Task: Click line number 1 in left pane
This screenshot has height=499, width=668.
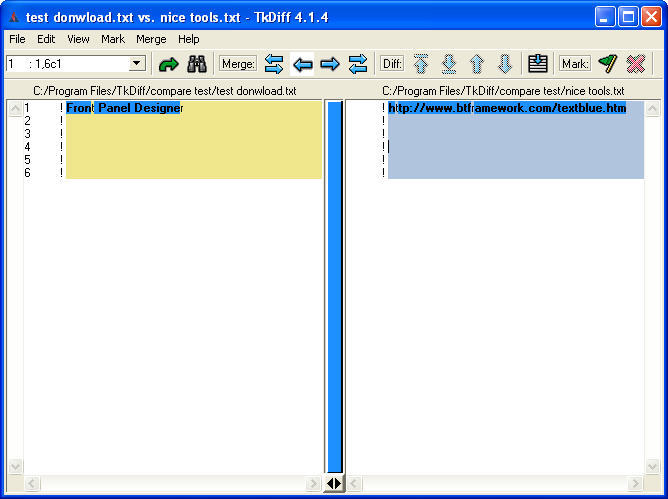Action: [x=27, y=108]
